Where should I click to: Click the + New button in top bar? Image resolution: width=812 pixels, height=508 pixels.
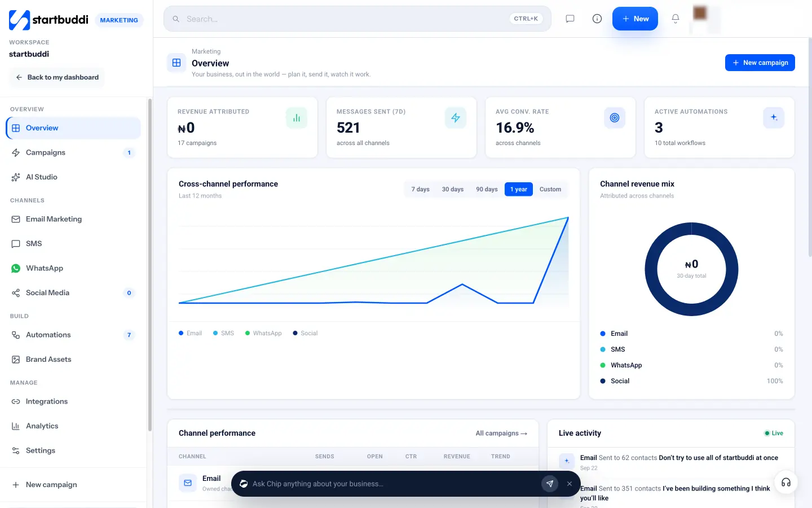point(635,19)
